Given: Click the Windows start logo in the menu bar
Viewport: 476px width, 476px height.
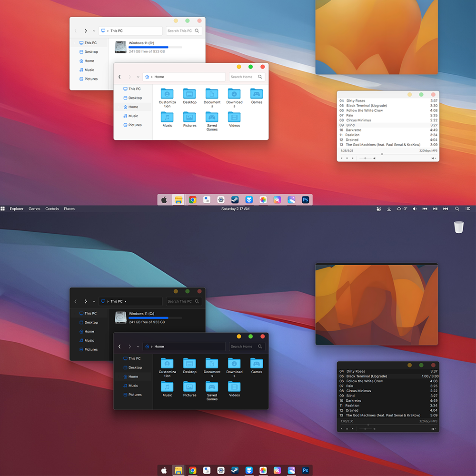Looking at the screenshot, I should point(3,209).
